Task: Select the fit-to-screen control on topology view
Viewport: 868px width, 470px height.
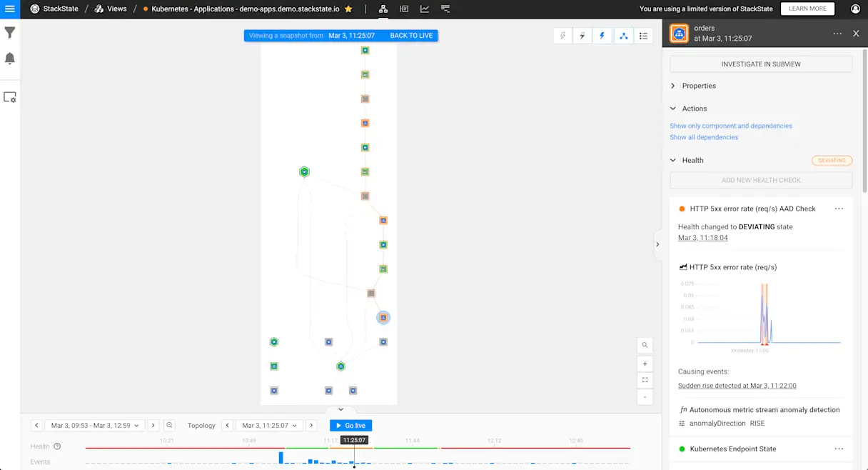Action: click(645, 379)
